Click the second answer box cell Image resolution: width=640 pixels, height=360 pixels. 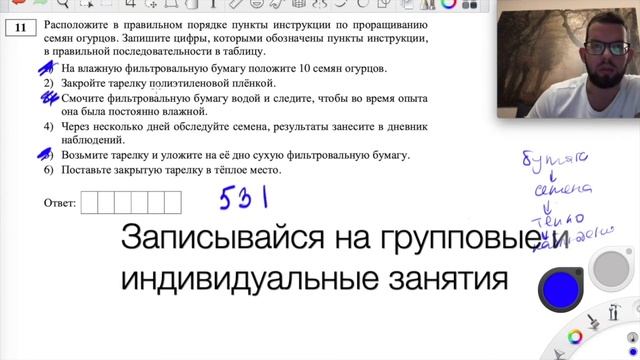click(x=106, y=202)
